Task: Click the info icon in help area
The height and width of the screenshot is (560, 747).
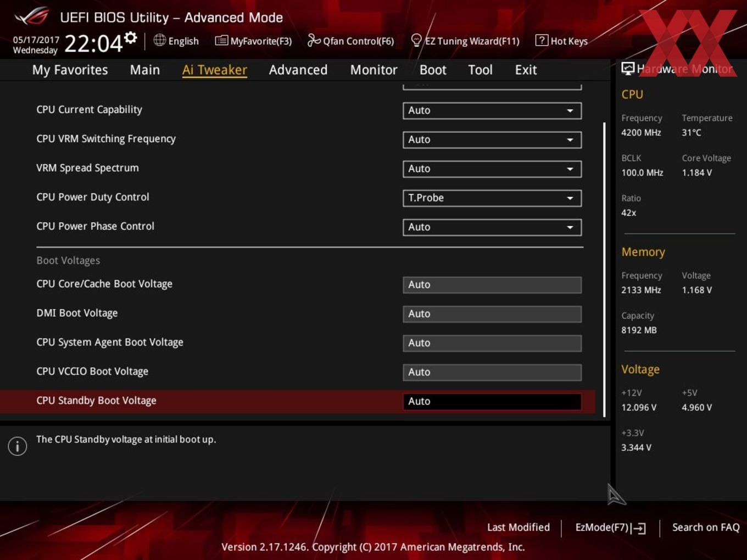Action: point(18,446)
